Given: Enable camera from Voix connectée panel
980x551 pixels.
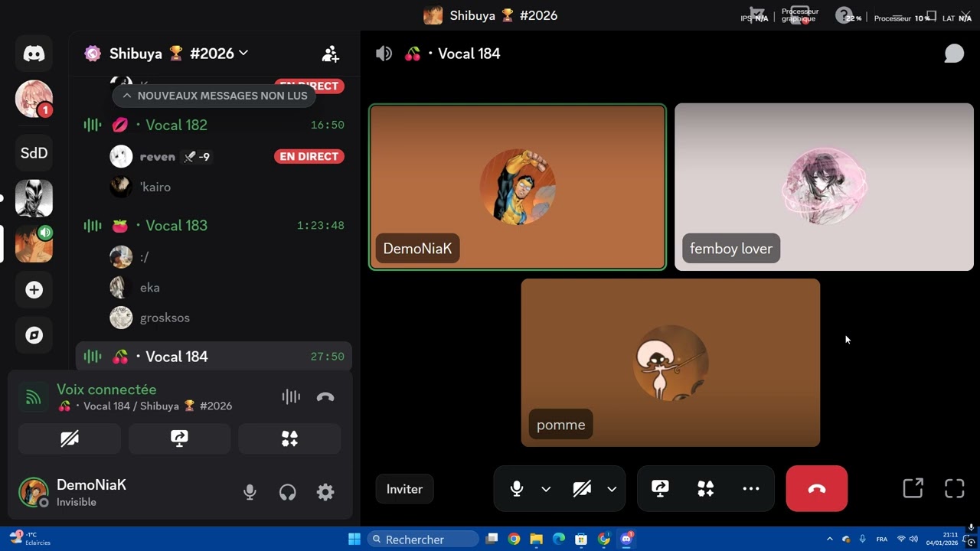Looking at the screenshot, I should (70, 439).
